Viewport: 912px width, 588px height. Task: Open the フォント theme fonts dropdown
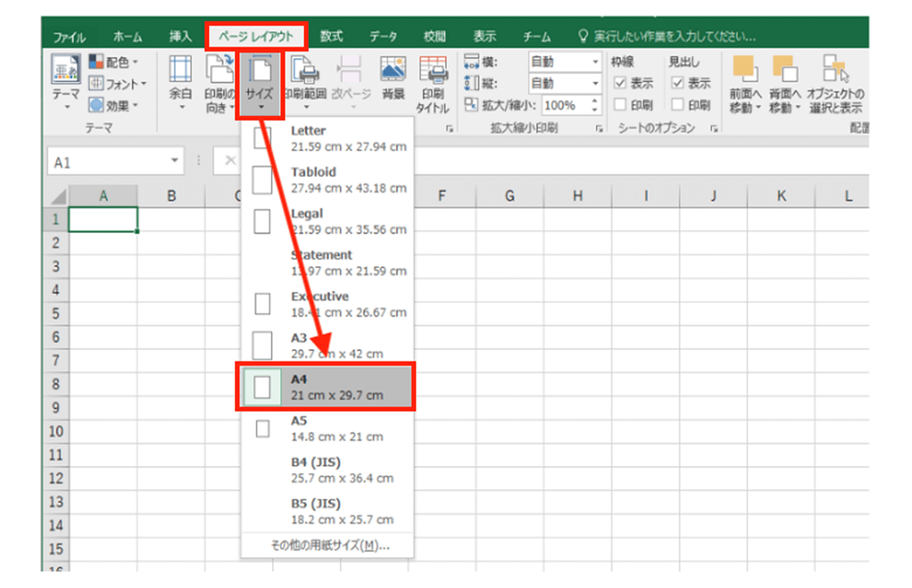pos(117,84)
